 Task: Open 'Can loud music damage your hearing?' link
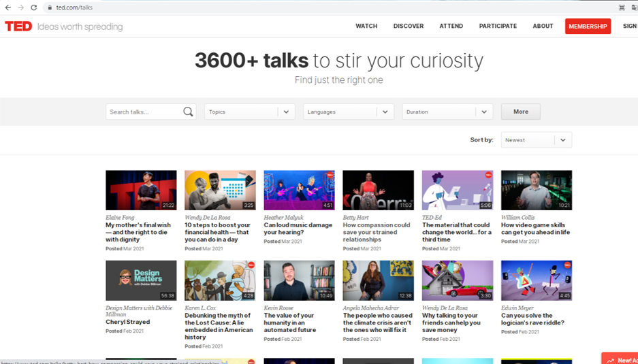[298, 229]
